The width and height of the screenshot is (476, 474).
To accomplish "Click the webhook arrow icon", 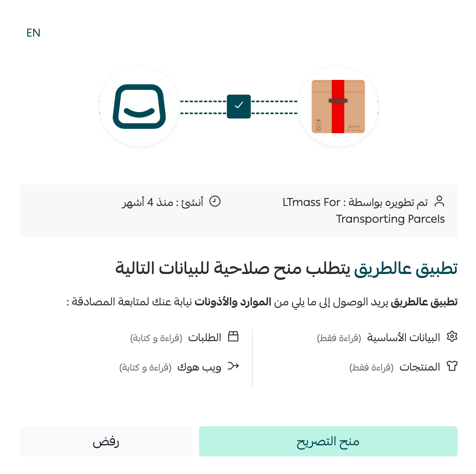I will 233,366.
